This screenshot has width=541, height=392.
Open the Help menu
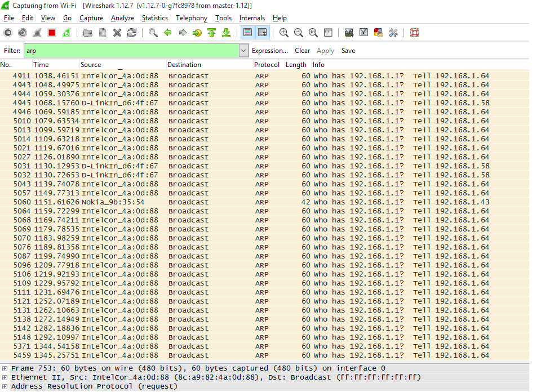(x=280, y=18)
